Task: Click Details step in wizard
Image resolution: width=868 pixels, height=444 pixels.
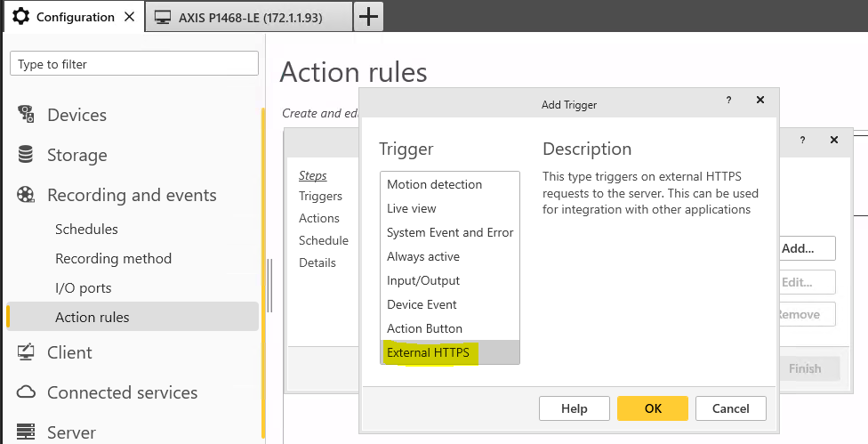Action: [x=317, y=262]
